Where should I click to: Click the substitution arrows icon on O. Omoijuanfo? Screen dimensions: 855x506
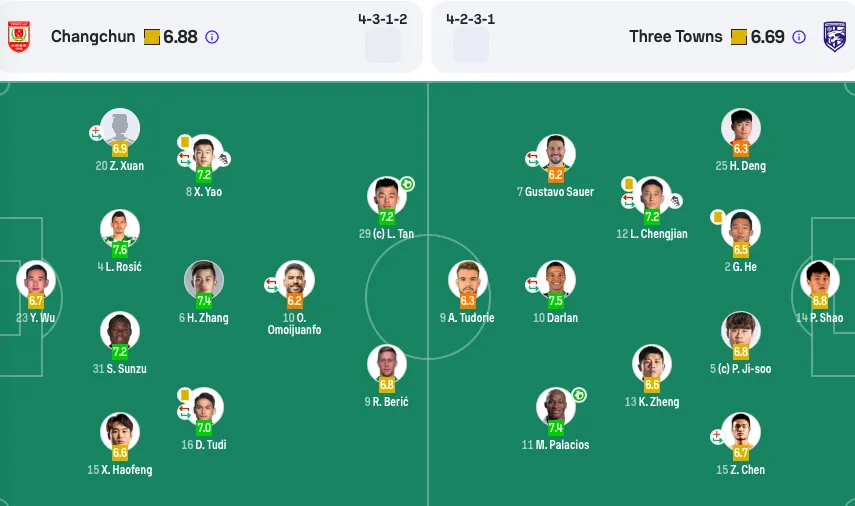(272, 285)
